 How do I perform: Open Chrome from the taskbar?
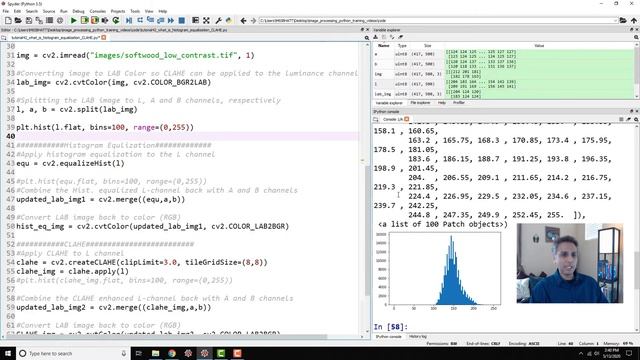tap(172, 353)
